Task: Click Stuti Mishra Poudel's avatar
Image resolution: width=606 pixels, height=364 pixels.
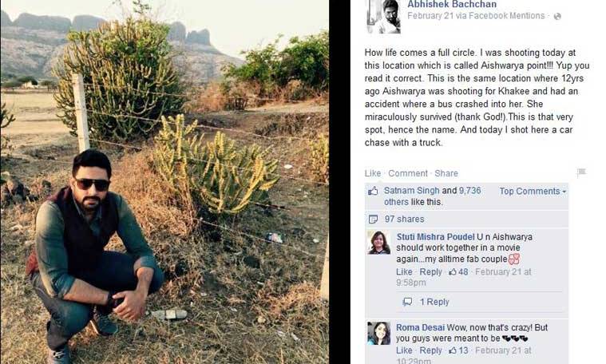Action: tap(378, 243)
